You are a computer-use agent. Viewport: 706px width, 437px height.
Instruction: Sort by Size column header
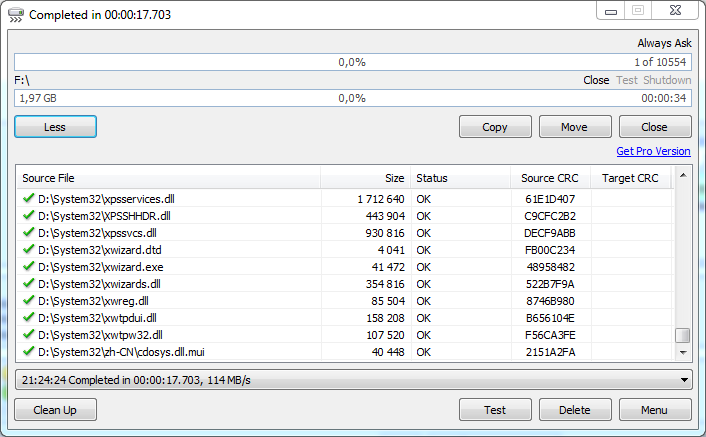[x=365, y=178]
